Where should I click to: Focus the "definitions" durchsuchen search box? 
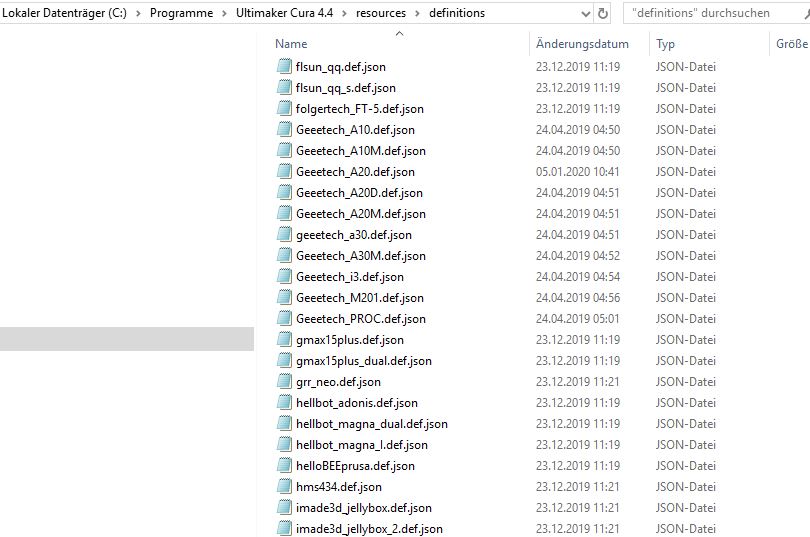point(715,13)
